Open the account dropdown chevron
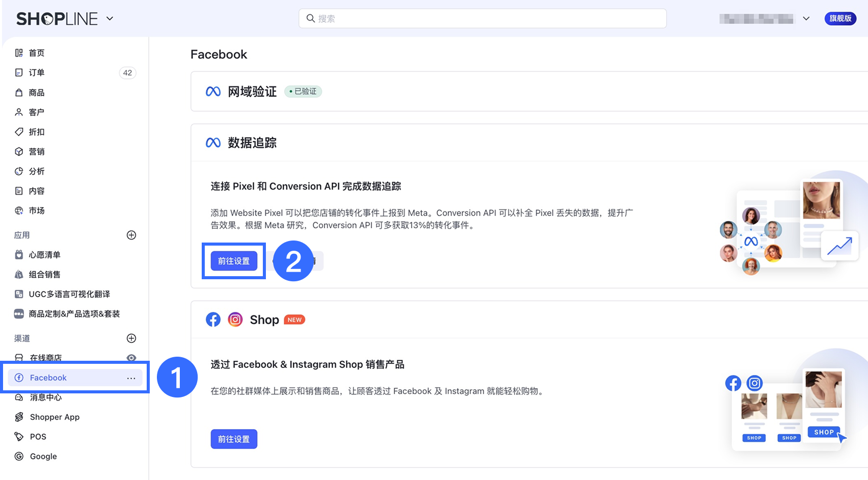 806,18
